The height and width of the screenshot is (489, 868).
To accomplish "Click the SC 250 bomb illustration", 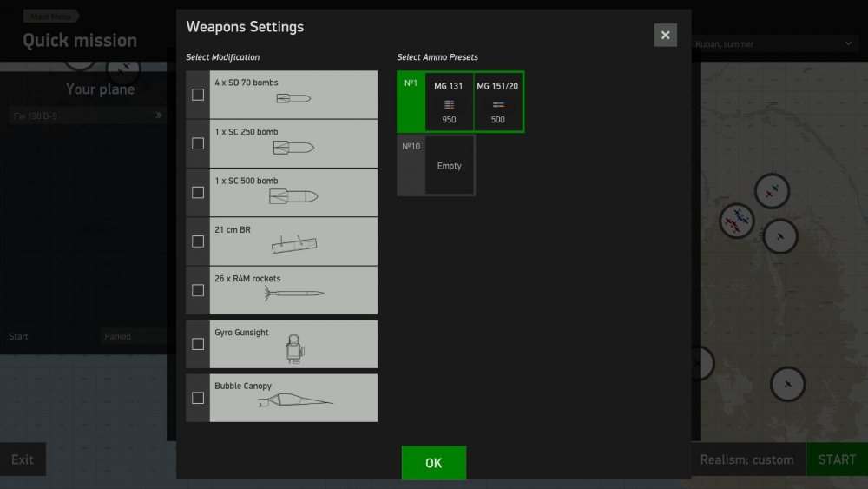I will 293,148.
